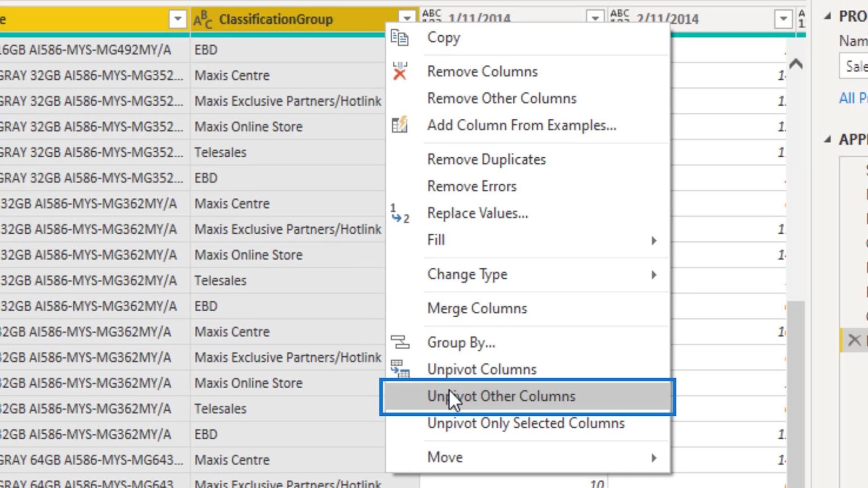The width and height of the screenshot is (868, 488).
Task: Open the Change Type menu entry
Action: [528, 274]
